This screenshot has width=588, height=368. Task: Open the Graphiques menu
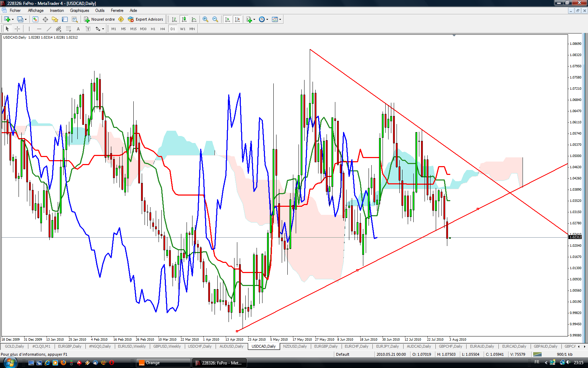tap(79, 11)
